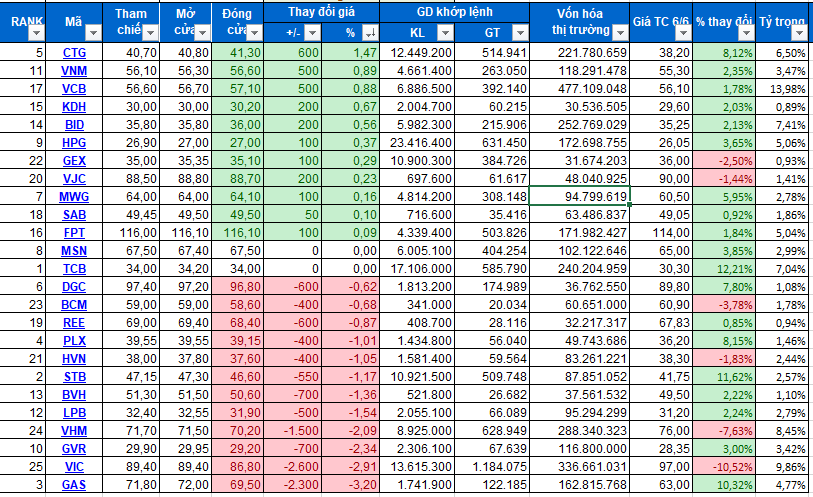Open the HVN stock link

[x=74, y=359]
